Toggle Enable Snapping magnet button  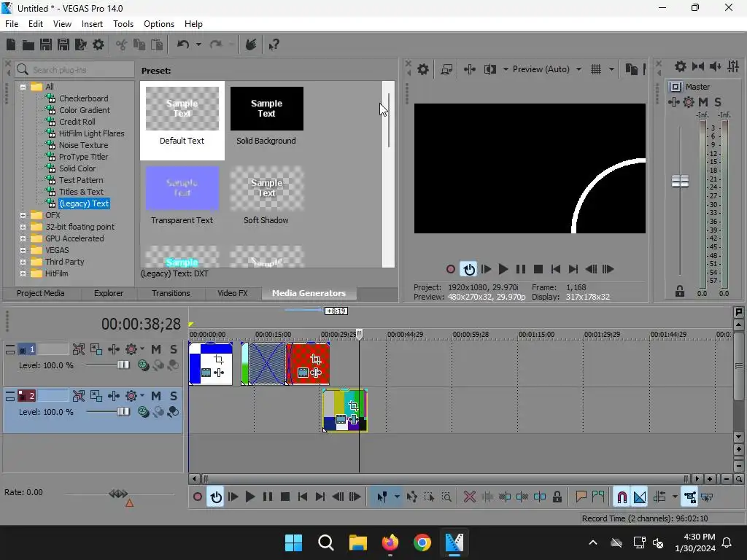[622, 497]
